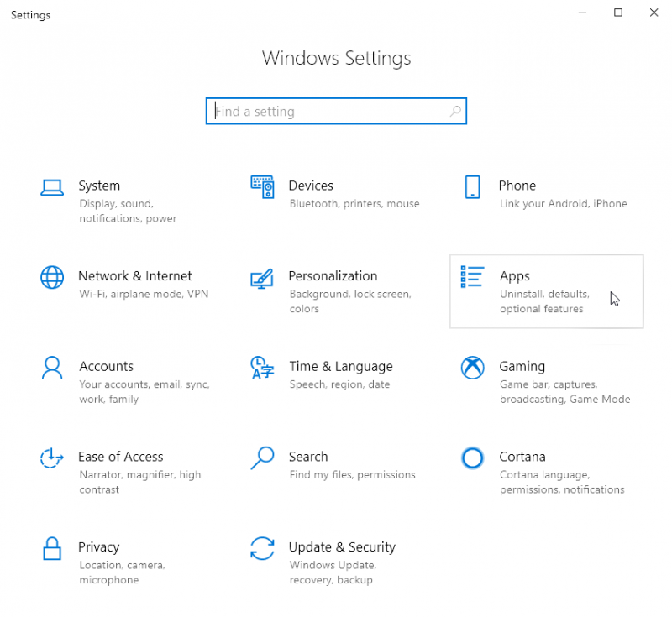Click 'Display, sound, notifications, power' description
The image size is (672, 617).
click(128, 211)
